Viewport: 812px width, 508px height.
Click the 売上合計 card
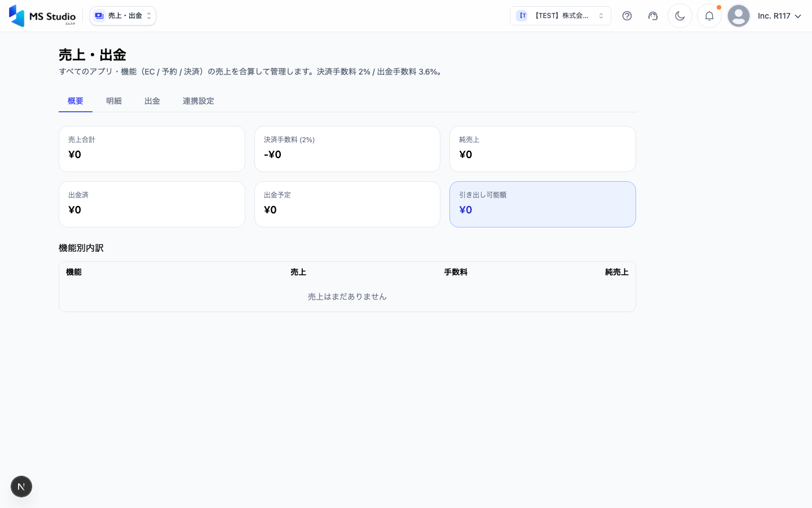tap(152, 149)
